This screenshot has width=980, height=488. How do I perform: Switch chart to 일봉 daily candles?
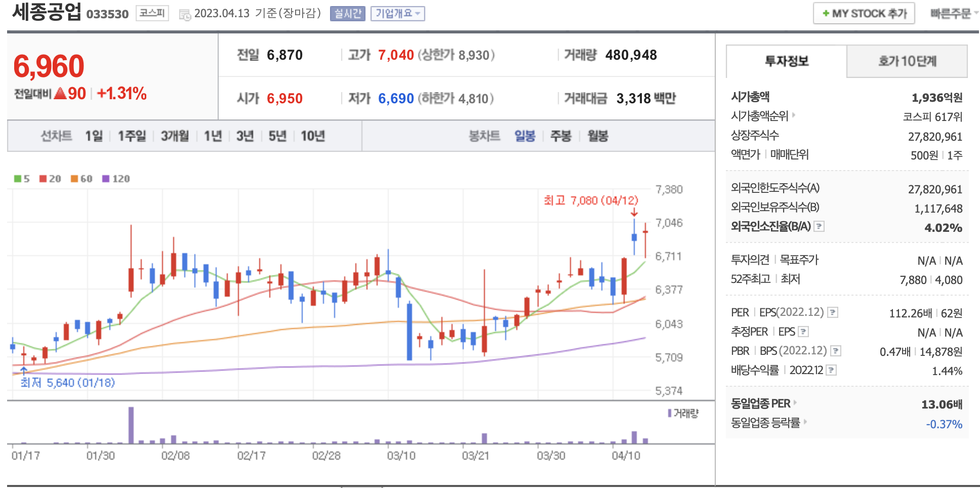pyautogui.click(x=525, y=136)
